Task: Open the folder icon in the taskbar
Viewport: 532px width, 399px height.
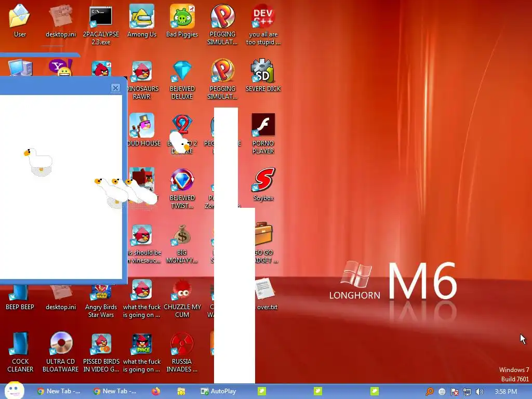Action: [x=181, y=391]
